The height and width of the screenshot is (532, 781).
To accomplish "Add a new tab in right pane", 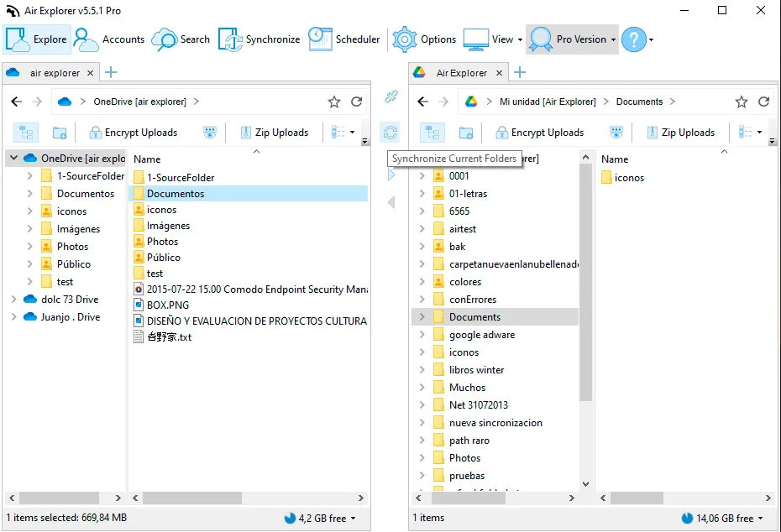I will click(520, 73).
